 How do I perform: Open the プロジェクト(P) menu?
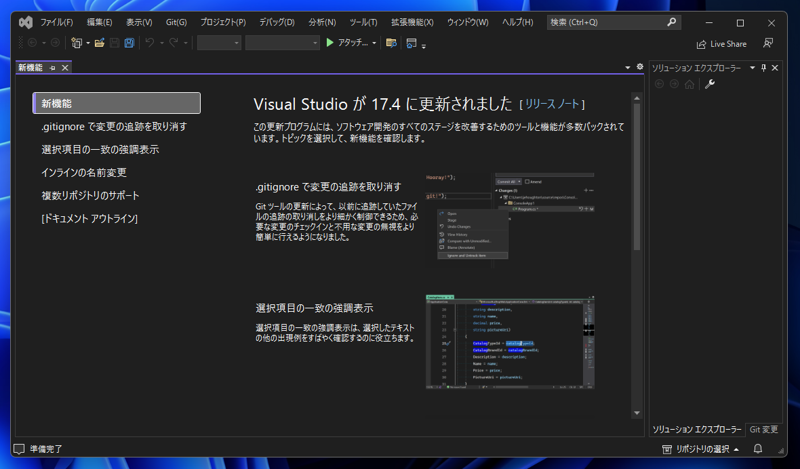click(x=223, y=22)
